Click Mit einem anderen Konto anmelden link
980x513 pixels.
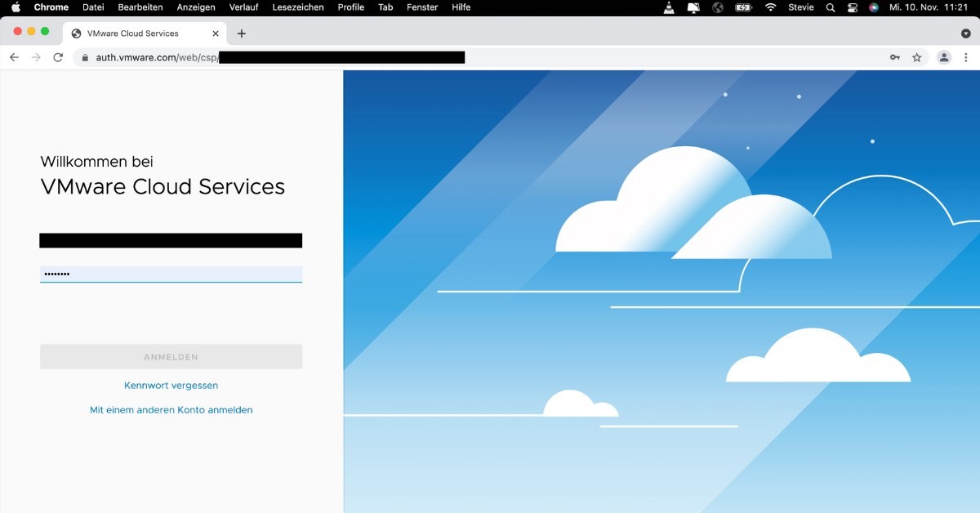[171, 410]
